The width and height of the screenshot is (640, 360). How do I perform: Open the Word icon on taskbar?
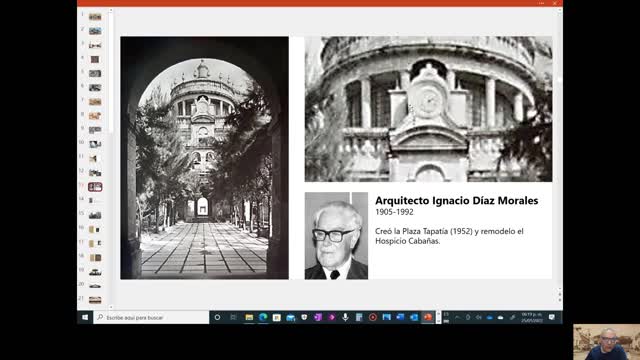click(400, 317)
